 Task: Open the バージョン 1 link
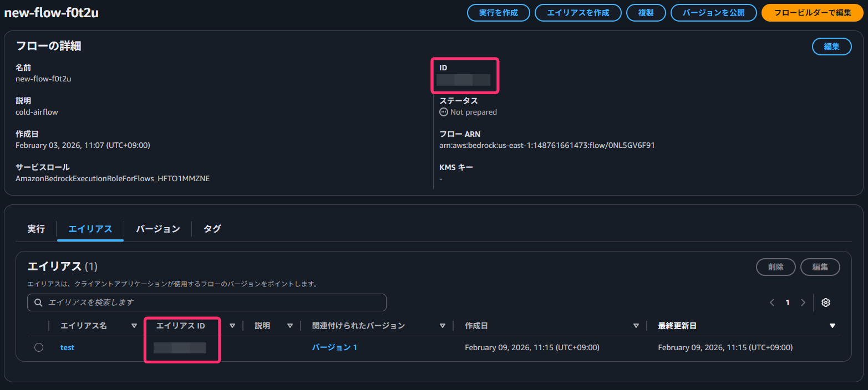[334, 347]
